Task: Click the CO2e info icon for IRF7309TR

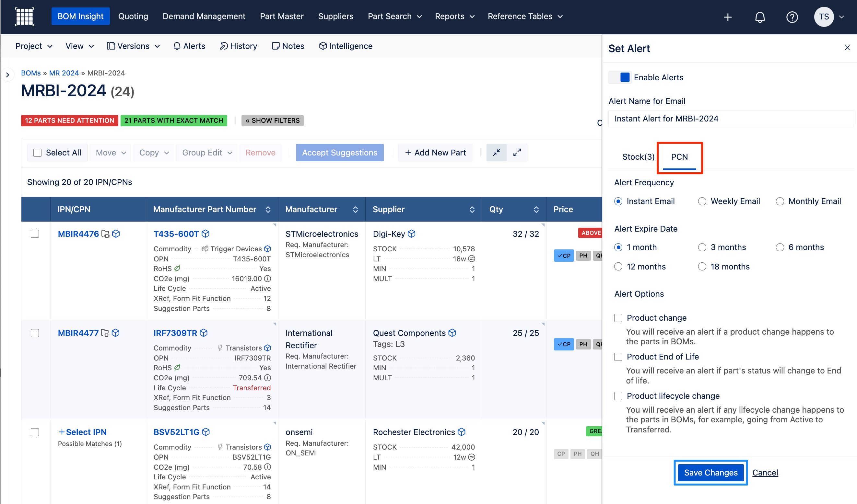Action: click(268, 378)
